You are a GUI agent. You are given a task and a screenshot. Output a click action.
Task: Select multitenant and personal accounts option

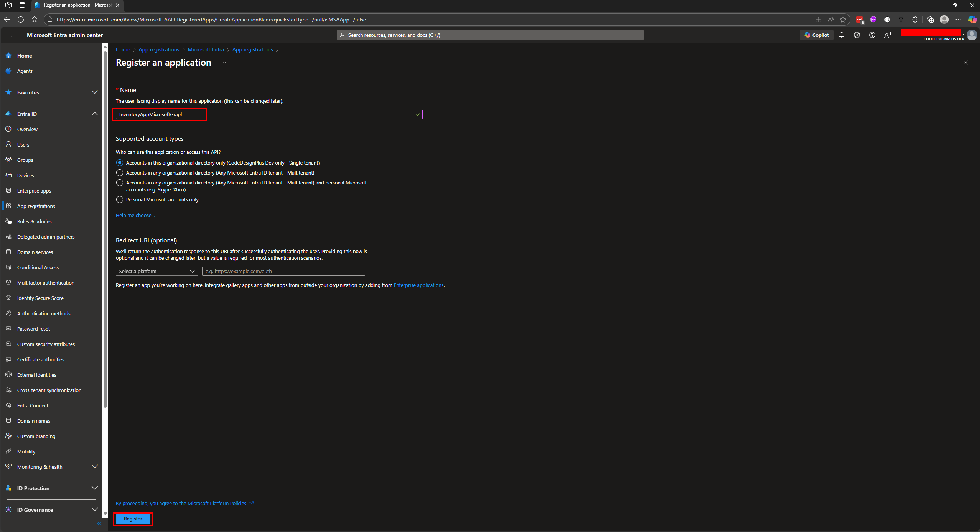coord(120,183)
